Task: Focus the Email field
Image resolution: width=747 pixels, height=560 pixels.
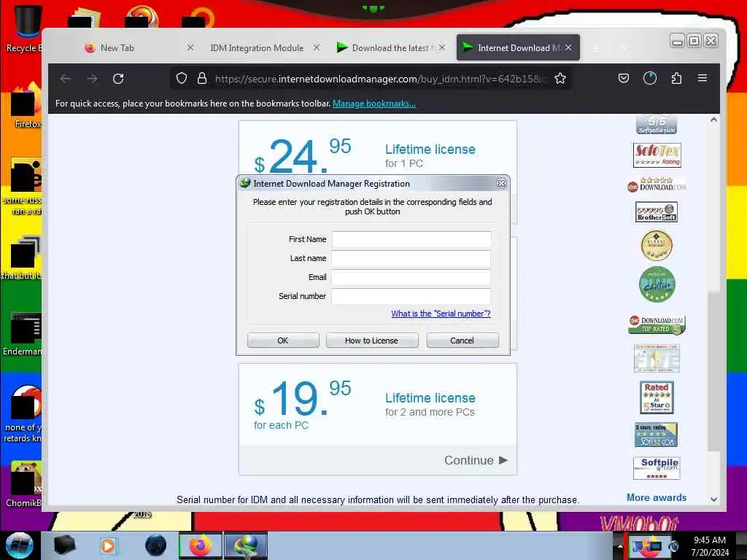Action: coord(411,277)
